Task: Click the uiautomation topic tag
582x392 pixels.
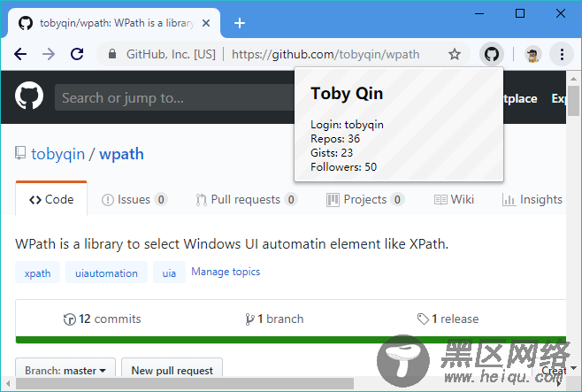Action: coord(106,273)
